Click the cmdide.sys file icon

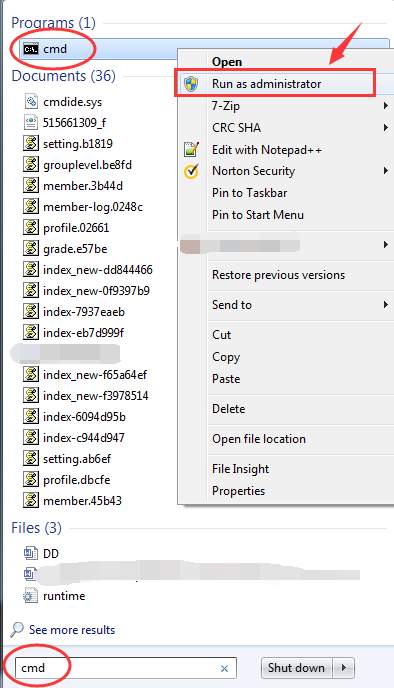[31, 102]
